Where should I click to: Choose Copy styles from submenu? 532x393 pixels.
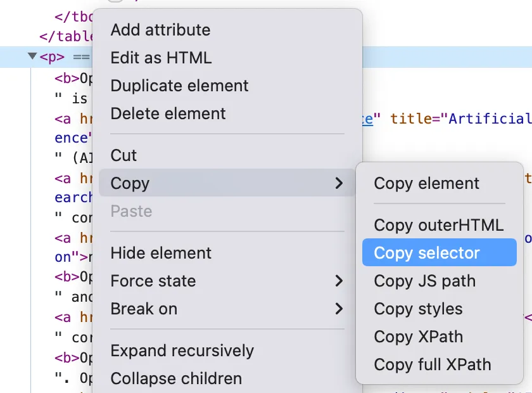tap(418, 309)
